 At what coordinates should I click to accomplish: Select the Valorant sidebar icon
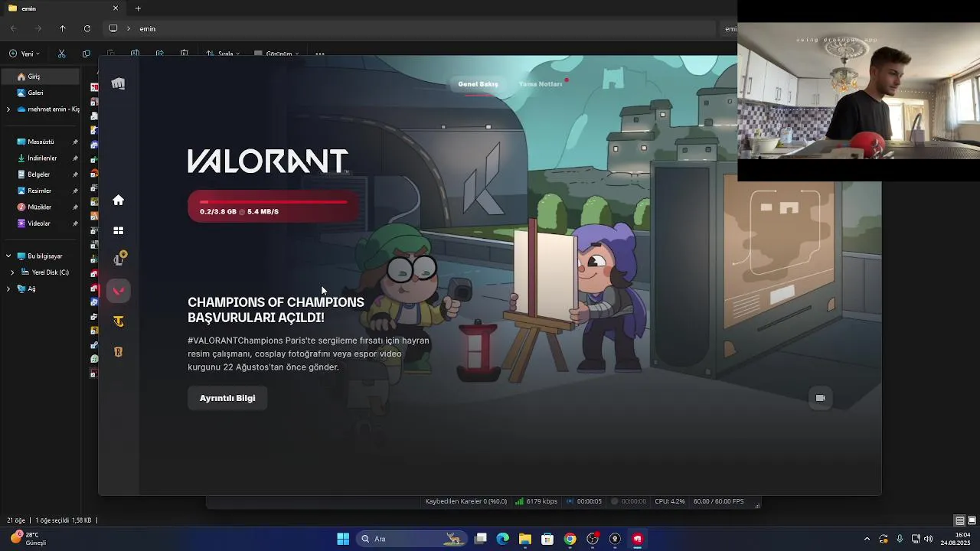[x=119, y=291]
